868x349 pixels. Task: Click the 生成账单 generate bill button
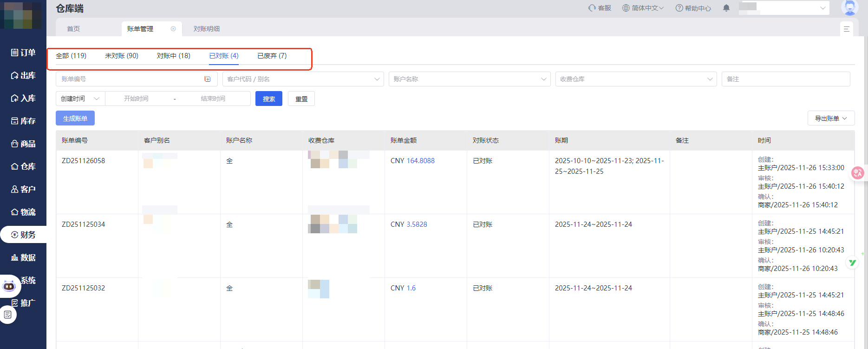75,119
